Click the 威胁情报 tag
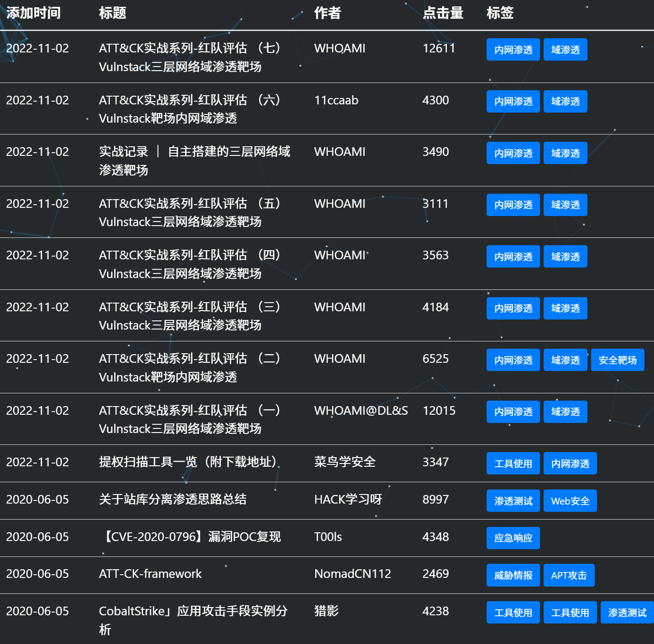 [513, 575]
